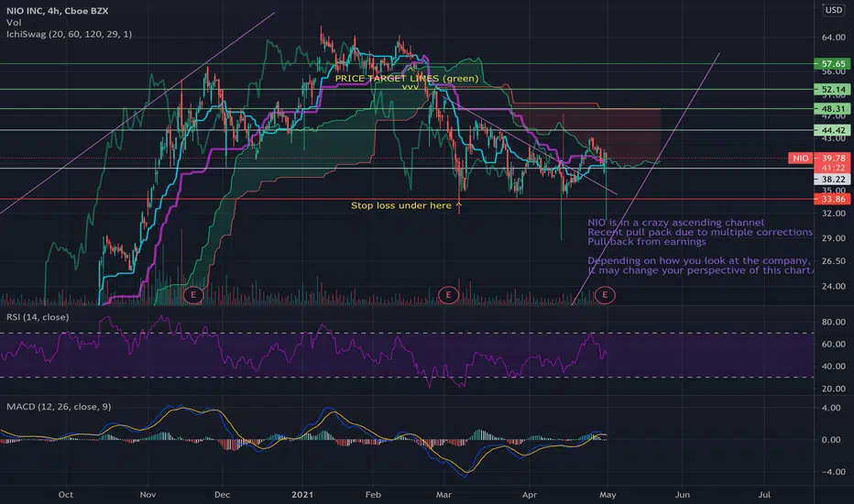Select the 48.31 price target label
This screenshot has width=854, height=504.
[832, 109]
